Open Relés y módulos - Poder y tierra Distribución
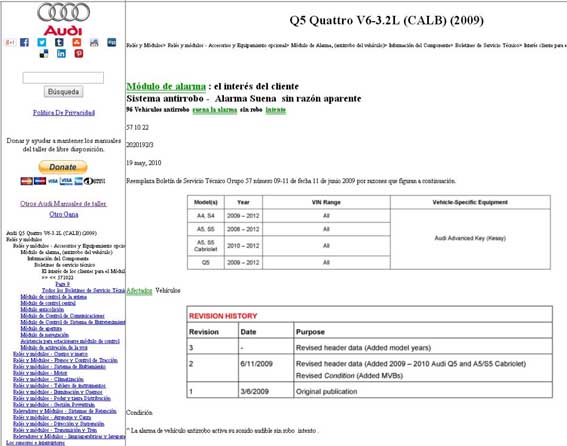Viewport: 567px width, 446px height. click(62, 398)
